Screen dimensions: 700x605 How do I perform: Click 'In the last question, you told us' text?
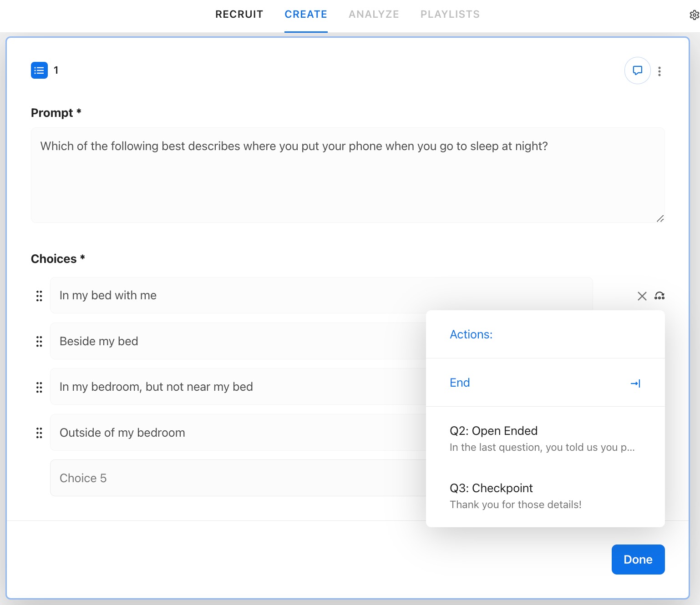pos(542,447)
